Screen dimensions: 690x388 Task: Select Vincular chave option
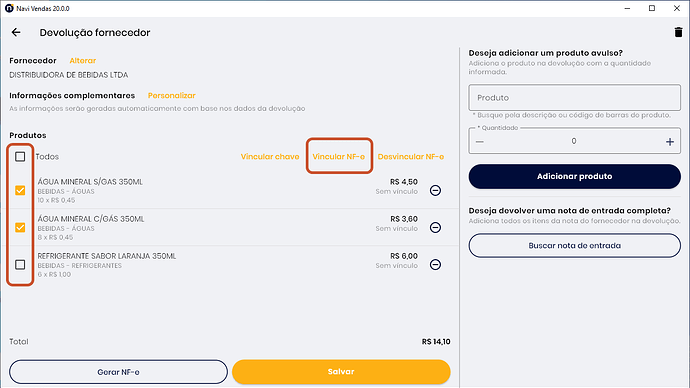(270, 157)
